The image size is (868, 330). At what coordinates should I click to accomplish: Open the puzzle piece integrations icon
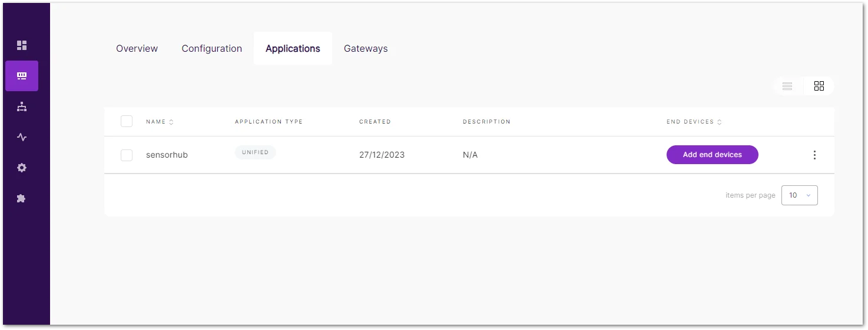pos(22,198)
